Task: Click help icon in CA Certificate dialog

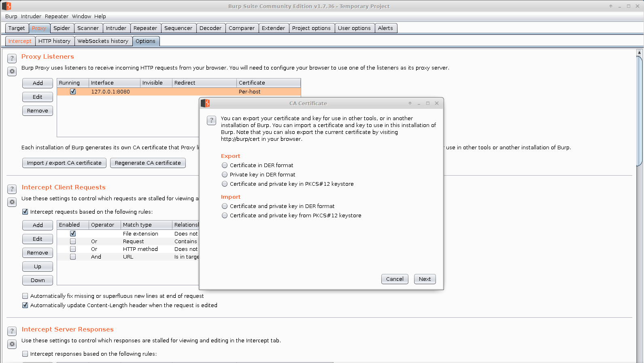Action: pyautogui.click(x=211, y=120)
